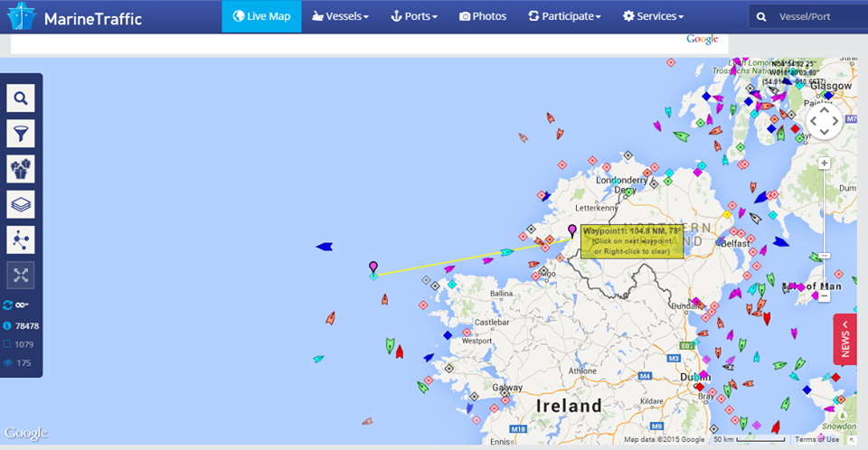Toggle the eye icon beside 175
Image resolution: width=868 pixels, height=450 pixels.
click(x=7, y=363)
